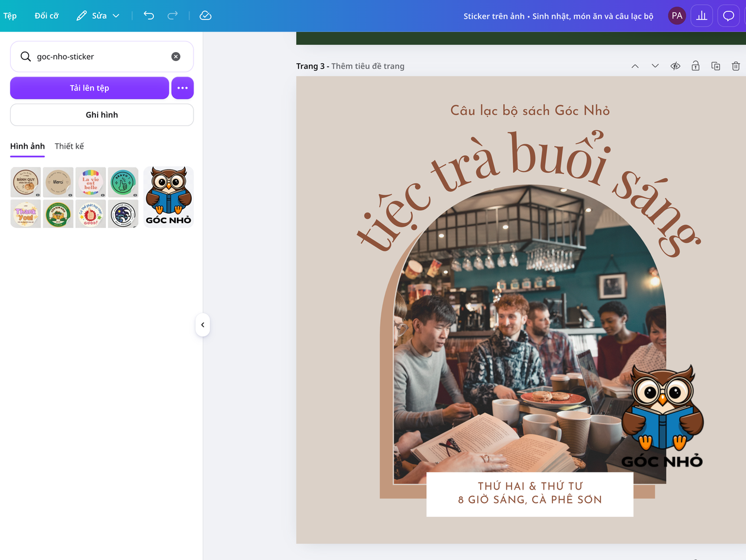Click the design title Sticker trên ảnh
This screenshot has width=746, height=560.
[558, 16]
